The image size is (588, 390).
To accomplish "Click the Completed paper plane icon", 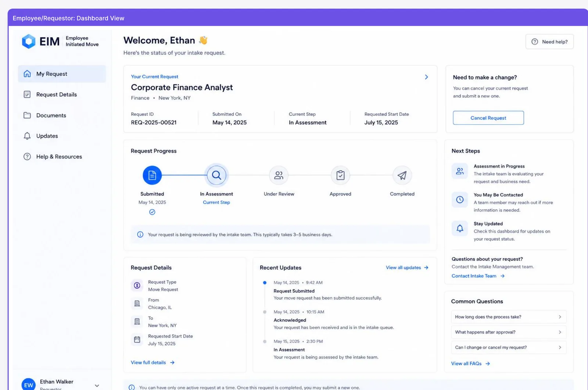I will [402, 175].
